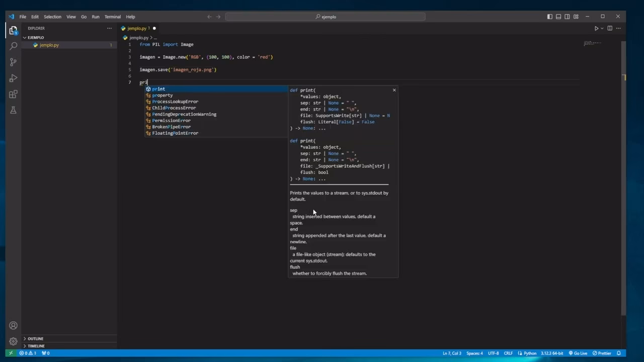This screenshot has height=362, width=644.
Task: Open the Run and Debug icon
Action: point(13,78)
